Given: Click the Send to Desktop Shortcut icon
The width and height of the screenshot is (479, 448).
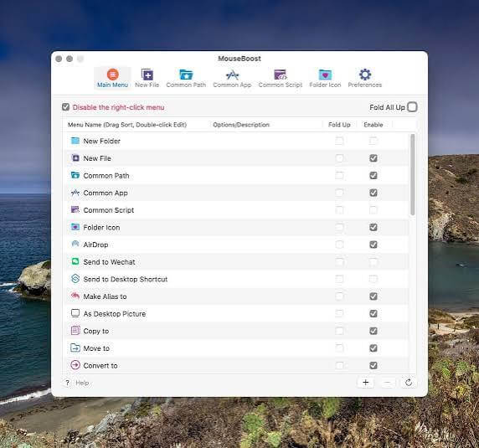Looking at the screenshot, I should pyautogui.click(x=75, y=279).
